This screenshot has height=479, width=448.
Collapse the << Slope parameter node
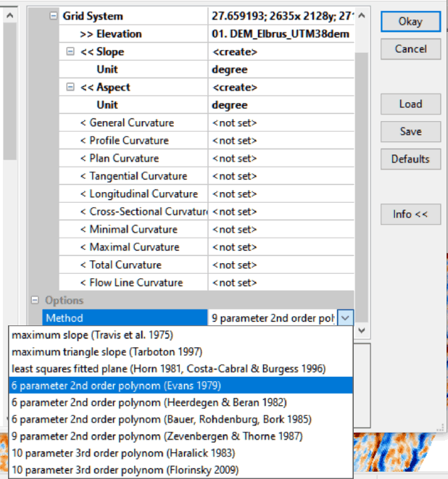click(x=70, y=51)
